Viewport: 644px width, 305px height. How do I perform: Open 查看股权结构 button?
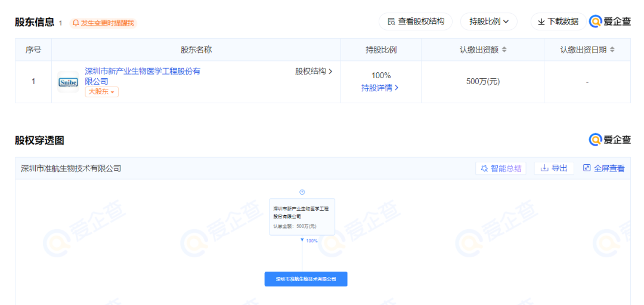(415, 21)
